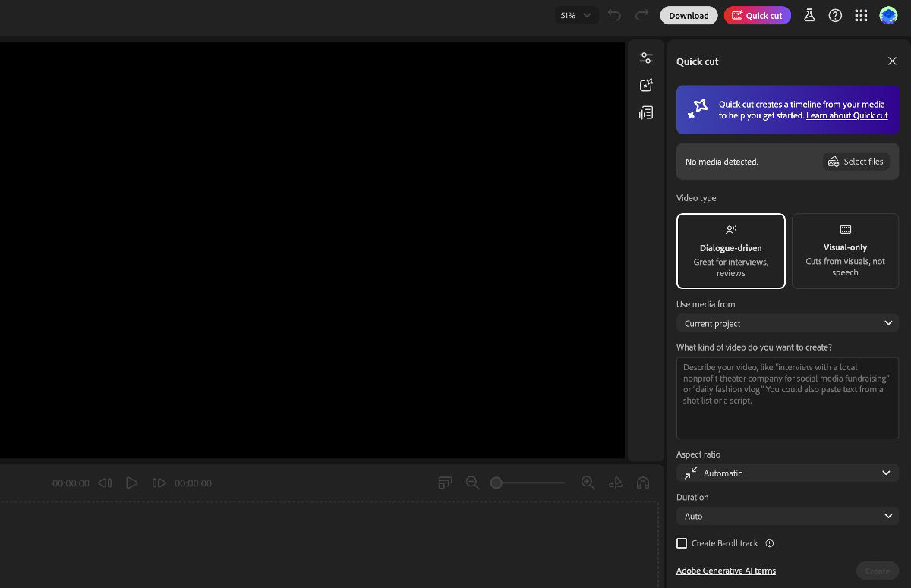Click the Select files button
Image resolution: width=911 pixels, height=588 pixels.
tap(856, 162)
